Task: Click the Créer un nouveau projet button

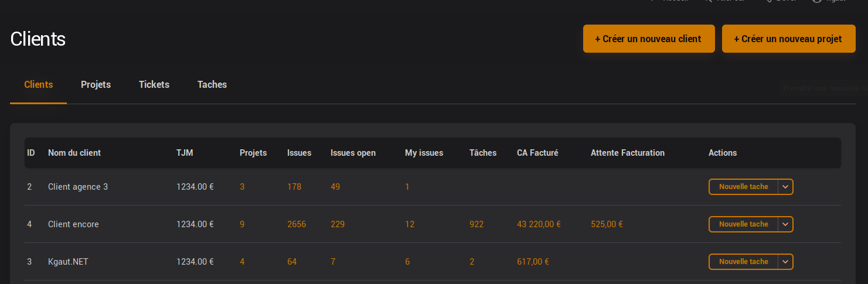Action: pos(788,39)
